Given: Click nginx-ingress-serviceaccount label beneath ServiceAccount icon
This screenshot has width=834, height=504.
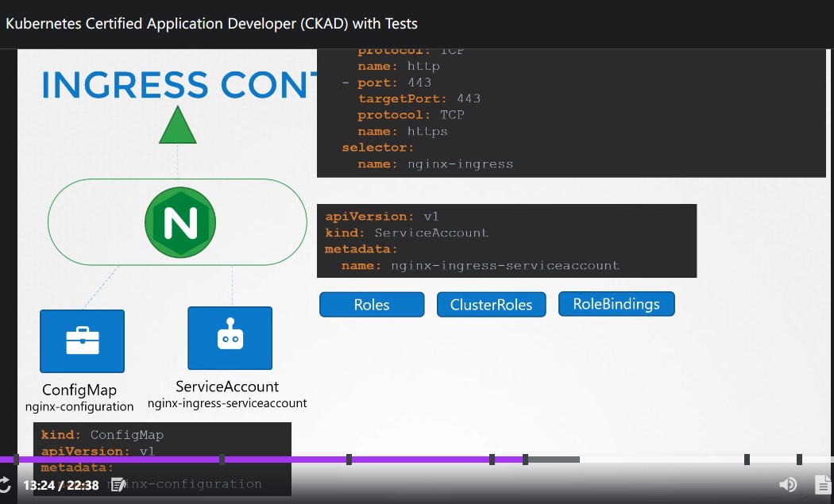Looking at the screenshot, I should (227, 403).
